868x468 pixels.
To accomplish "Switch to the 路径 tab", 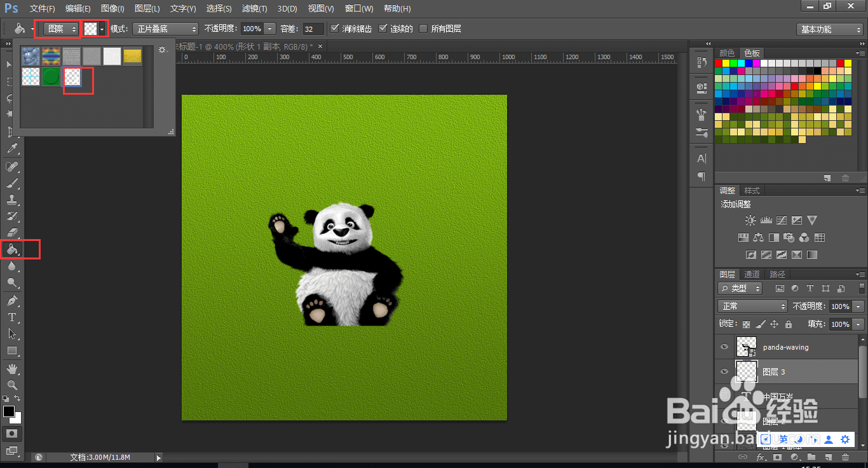I will [x=777, y=274].
